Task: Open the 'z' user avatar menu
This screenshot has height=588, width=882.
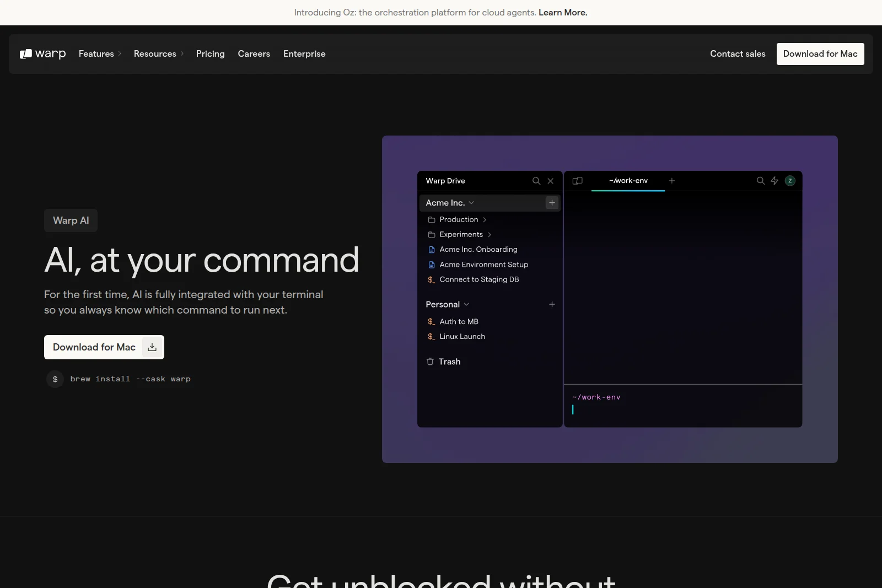Action: 790,181
